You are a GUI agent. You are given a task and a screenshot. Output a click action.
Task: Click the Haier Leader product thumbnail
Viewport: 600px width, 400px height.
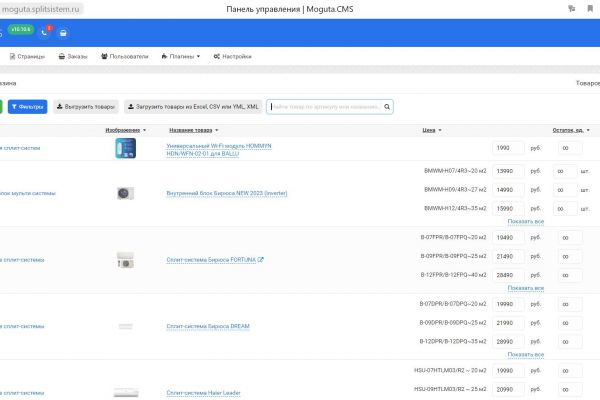tap(126, 393)
